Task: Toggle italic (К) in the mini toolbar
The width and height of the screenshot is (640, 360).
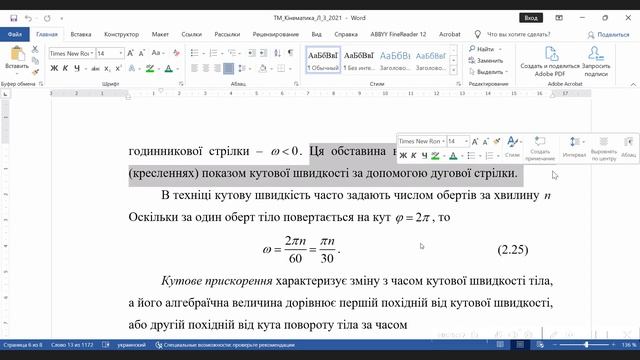Action: (x=413, y=156)
